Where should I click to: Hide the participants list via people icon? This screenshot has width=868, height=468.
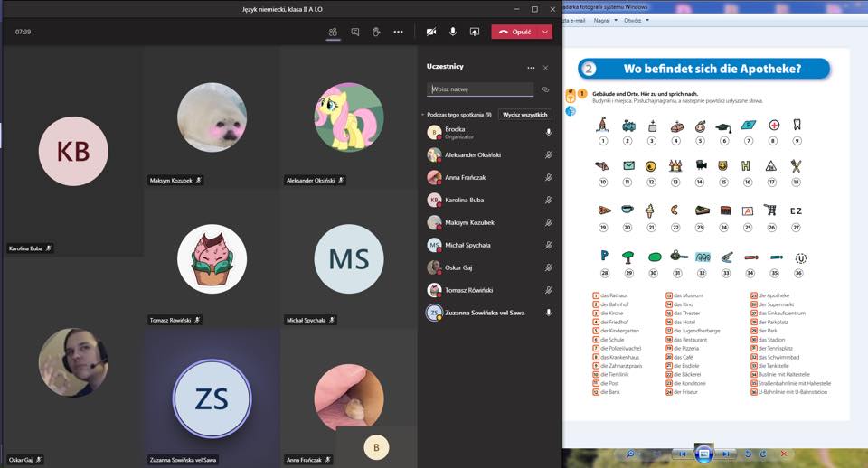pyautogui.click(x=333, y=32)
